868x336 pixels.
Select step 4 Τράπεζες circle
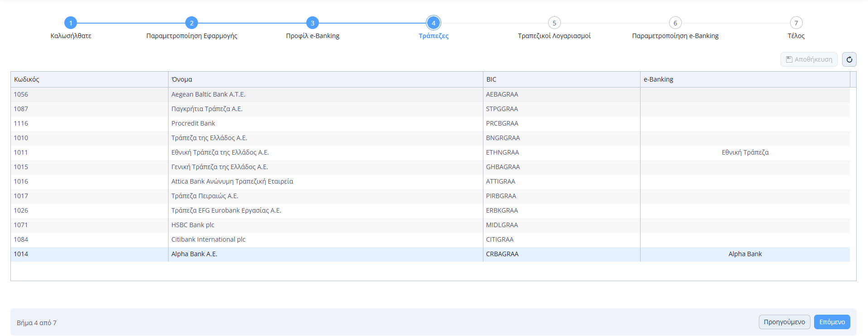(x=434, y=23)
